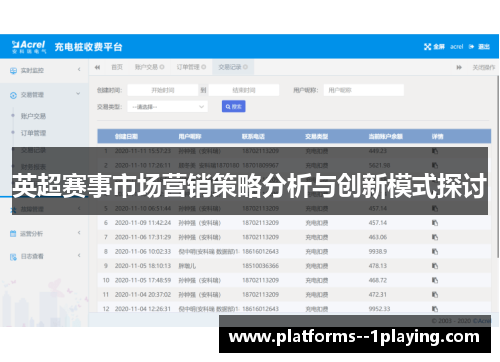The width and height of the screenshot is (500, 362).
Task: Toggle fullscreen with the 全屏 icon
Action: 427,47
